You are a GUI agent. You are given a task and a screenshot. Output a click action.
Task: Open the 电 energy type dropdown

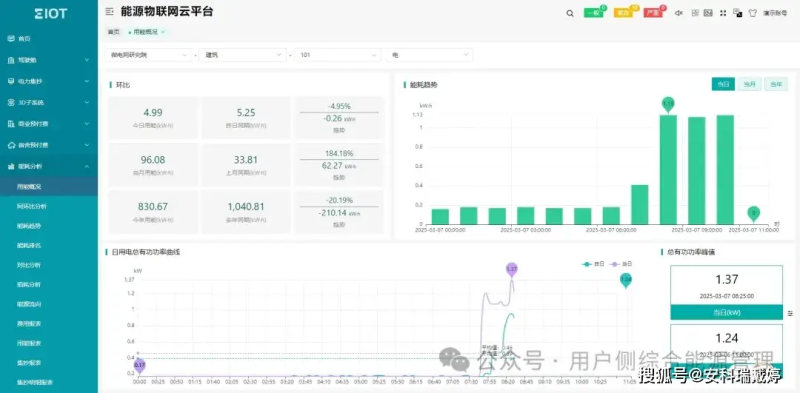point(429,55)
